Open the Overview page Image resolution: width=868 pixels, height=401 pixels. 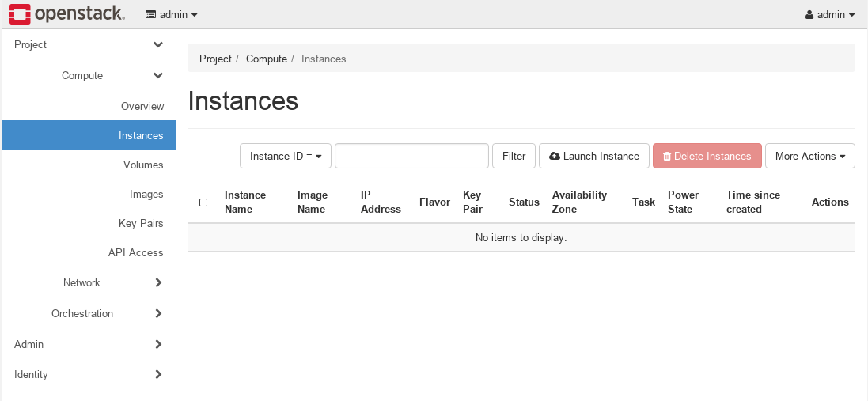[143, 106]
